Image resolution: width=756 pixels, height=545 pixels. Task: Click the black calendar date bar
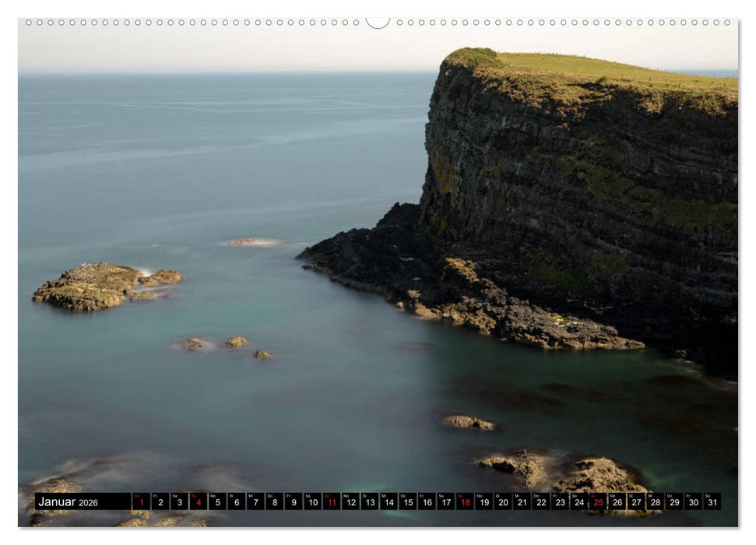tap(428, 504)
